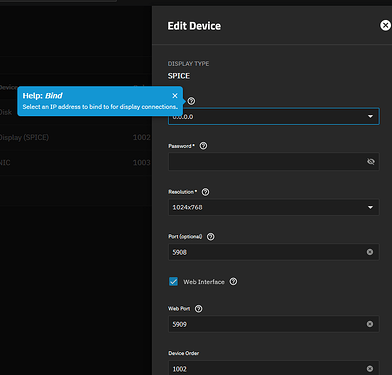Show help for Web Interface

point(233,281)
